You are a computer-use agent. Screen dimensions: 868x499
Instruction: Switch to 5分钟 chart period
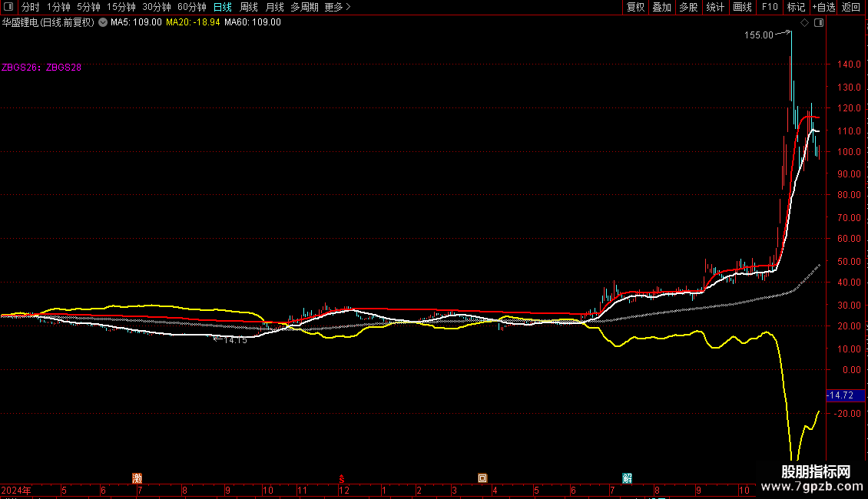88,7
